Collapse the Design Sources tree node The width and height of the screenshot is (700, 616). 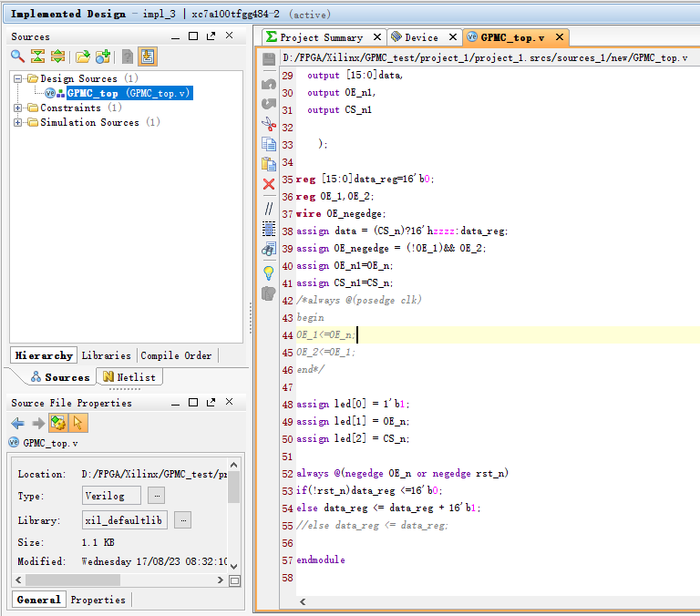pos(18,78)
